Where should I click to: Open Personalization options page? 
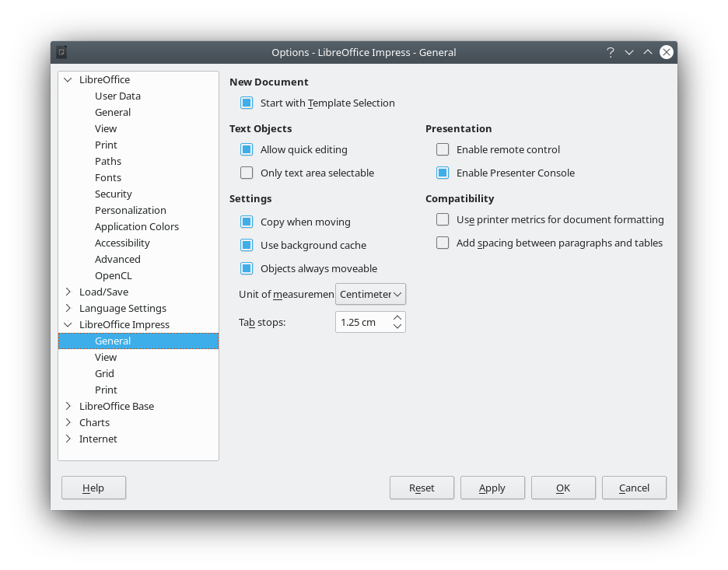click(131, 210)
